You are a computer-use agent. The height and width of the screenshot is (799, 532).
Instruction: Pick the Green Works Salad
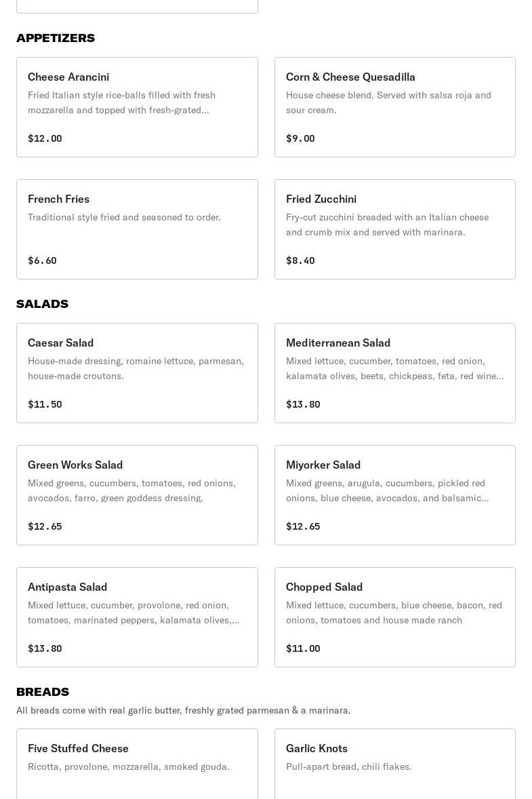coord(75,465)
